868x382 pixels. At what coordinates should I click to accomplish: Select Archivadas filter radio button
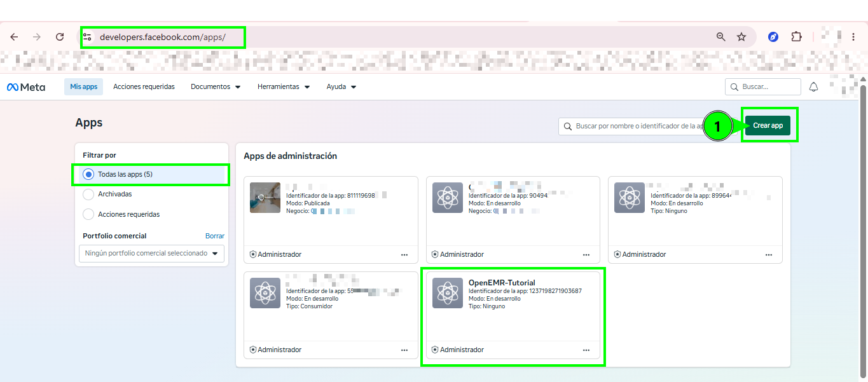[88, 194]
